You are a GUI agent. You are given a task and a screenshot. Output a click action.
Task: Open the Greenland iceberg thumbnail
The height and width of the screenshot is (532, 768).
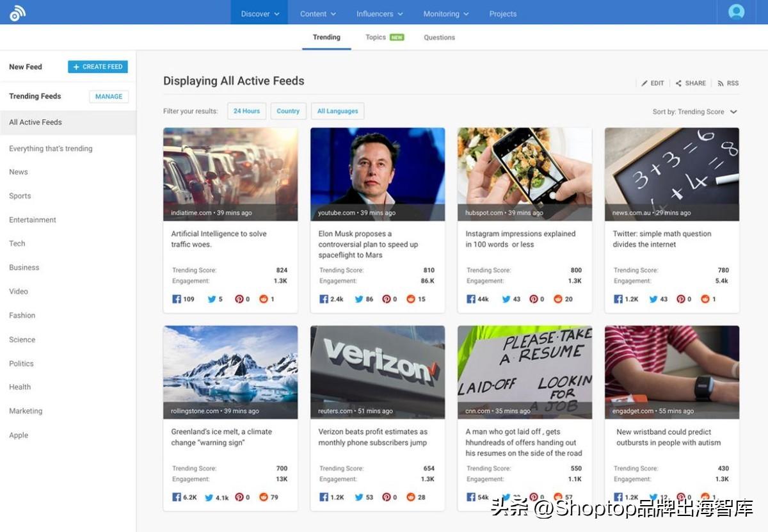point(230,372)
